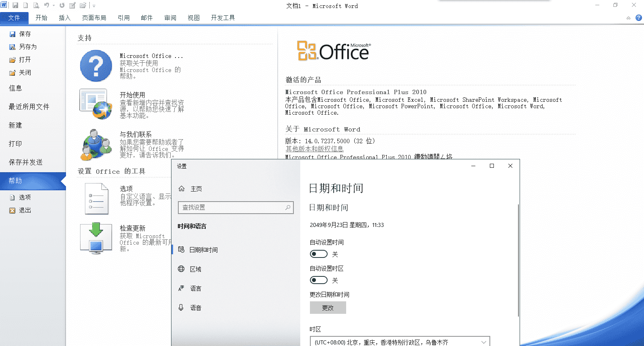
Task: Focus the 查找设置 search field
Action: (x=236, y=207)
